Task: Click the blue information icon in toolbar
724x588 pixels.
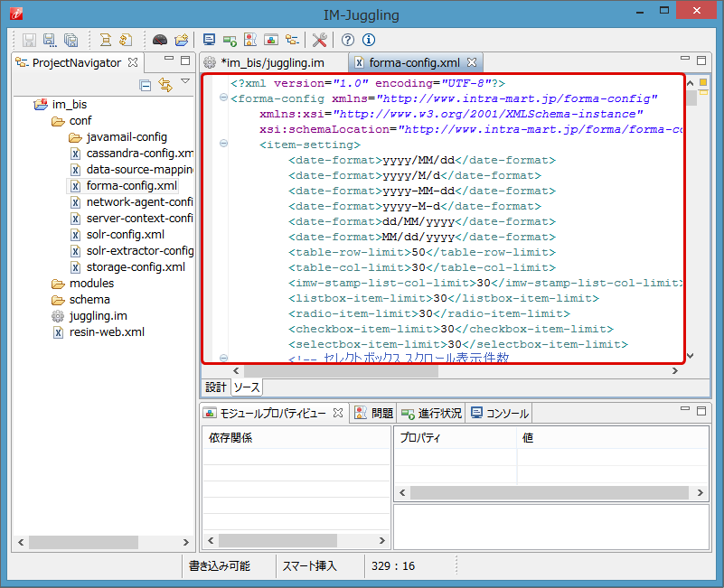Action: pyautogui.click(x=368, y=40)
